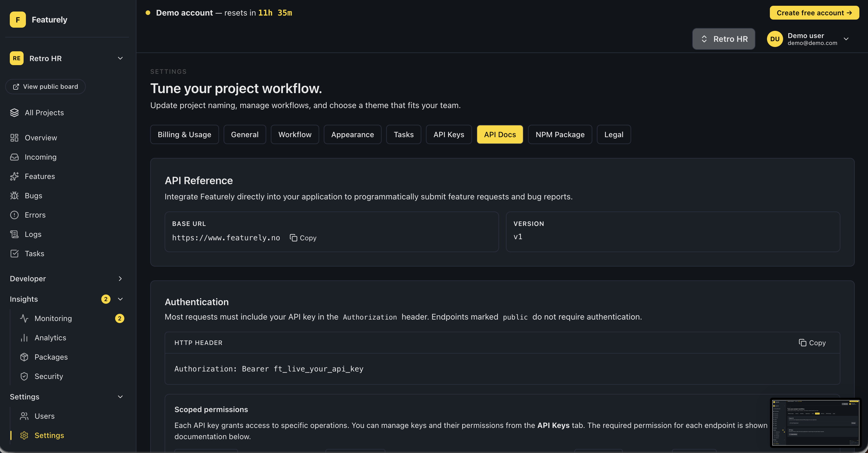Click the Logs scroll icon
The height and width of the screenshot is (453, 868).
tap(14, 234)
